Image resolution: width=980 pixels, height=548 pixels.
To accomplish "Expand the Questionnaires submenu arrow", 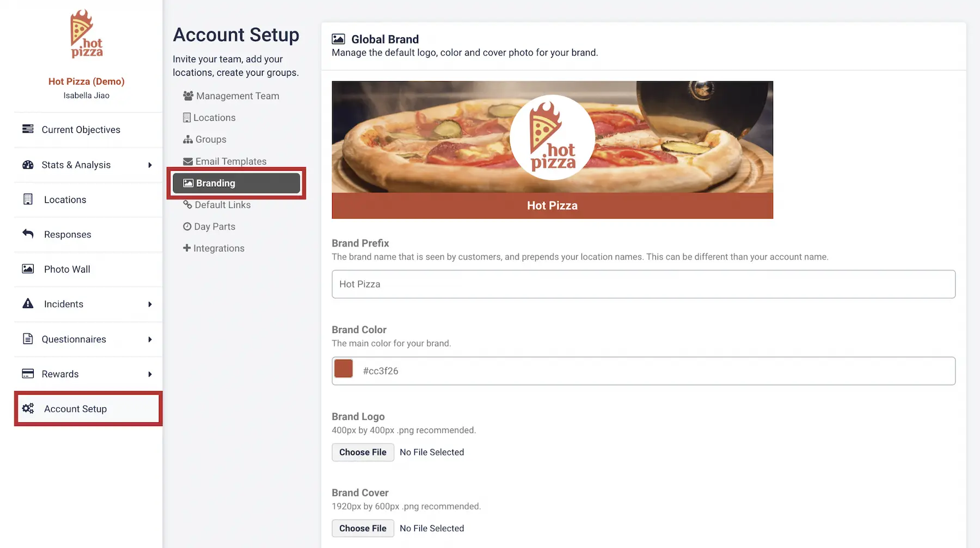I will point(150,340).
